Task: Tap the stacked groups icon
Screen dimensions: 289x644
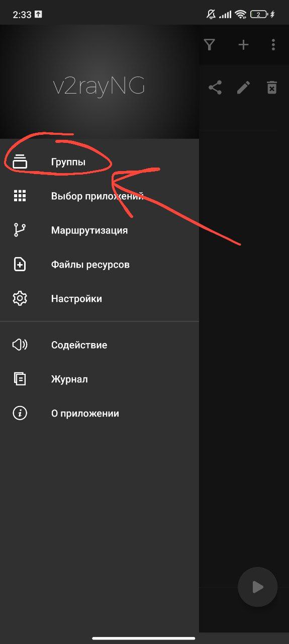Action: pos(20,162)
